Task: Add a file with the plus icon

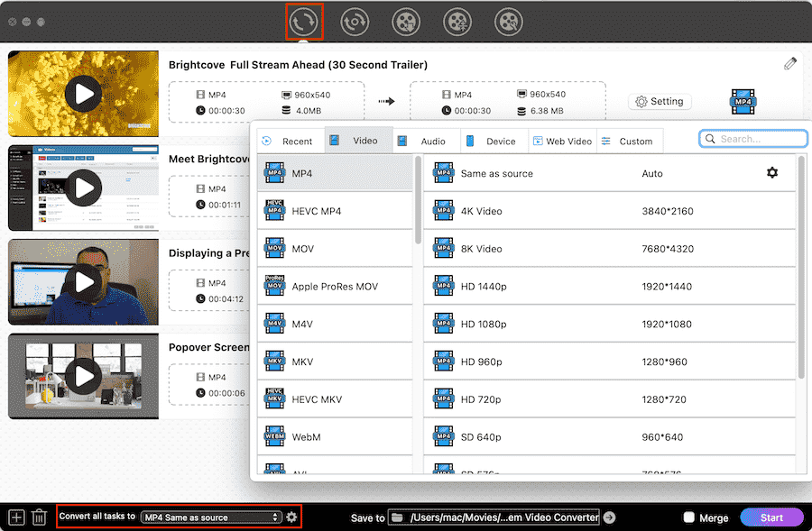Action: [16, 517]
